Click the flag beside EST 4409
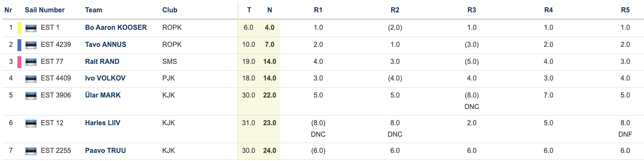Image resolution: width=644 pixels, height=161 pixels. [31, 79]
